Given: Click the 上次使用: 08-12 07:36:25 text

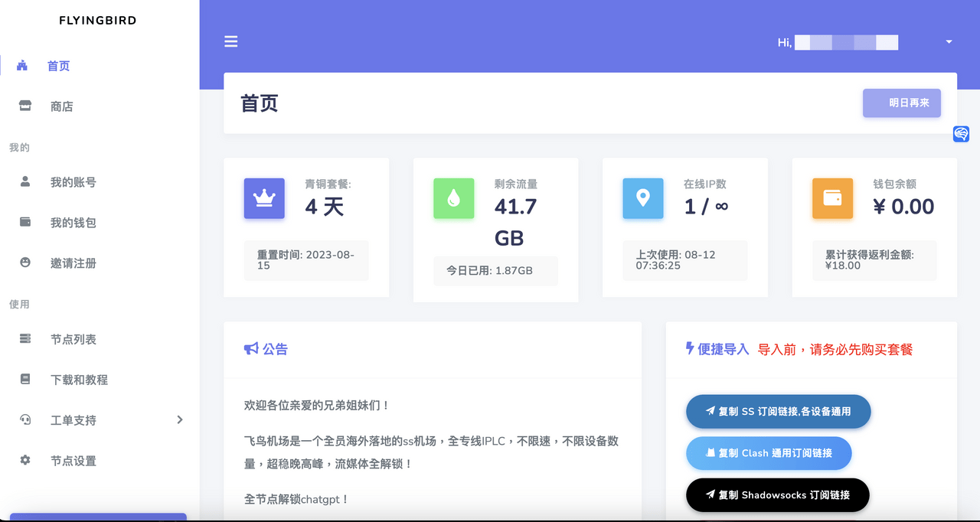Looking at the screenshot, I should click(x=675, y=260).
